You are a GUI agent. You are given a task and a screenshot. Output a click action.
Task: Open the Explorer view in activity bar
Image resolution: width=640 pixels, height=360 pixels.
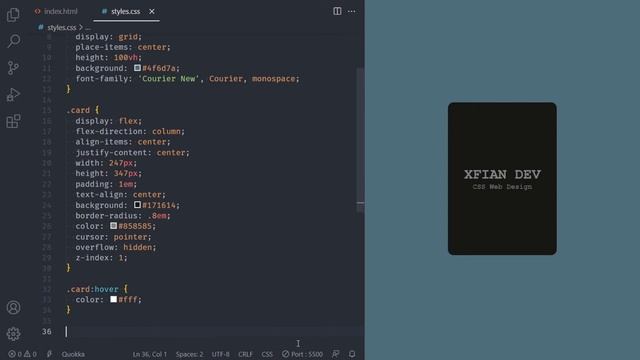pos(13,15)
